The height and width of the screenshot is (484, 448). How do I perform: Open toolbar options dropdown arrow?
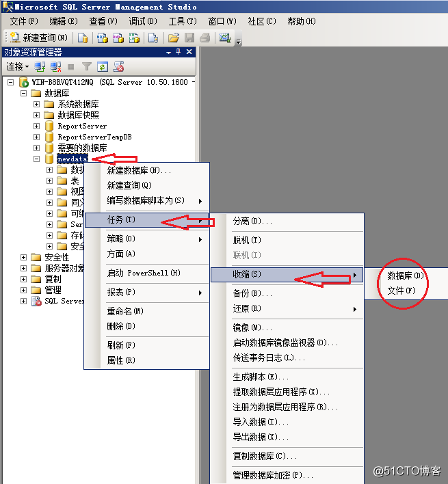click(238, 42)
